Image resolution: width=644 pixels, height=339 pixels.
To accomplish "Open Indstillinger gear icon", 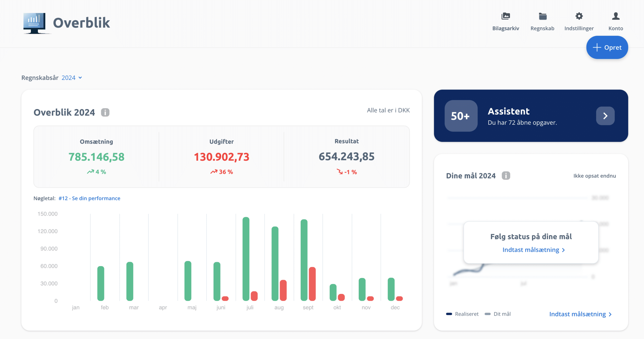I will point(579,16).
